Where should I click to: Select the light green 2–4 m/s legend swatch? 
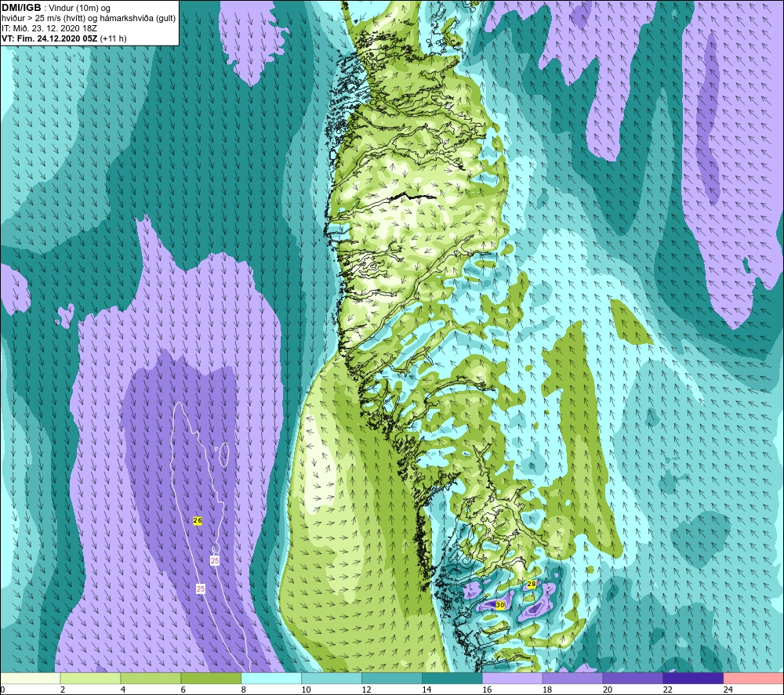[x=90, y=679]
